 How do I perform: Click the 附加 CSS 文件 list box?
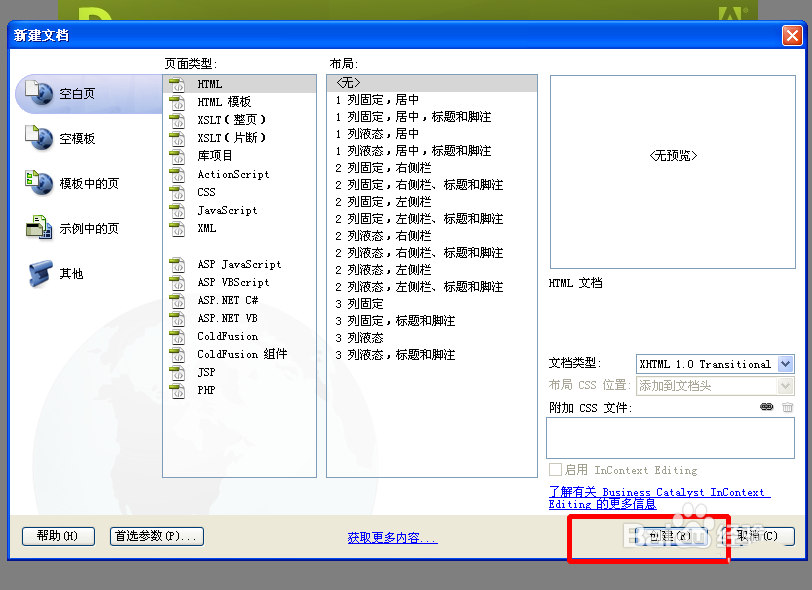pos(670,438)
